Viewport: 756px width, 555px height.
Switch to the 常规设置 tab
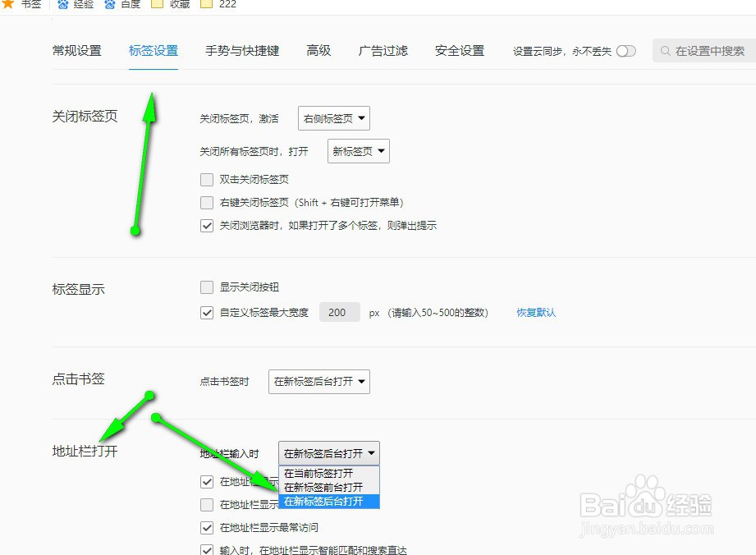[78, 50]
